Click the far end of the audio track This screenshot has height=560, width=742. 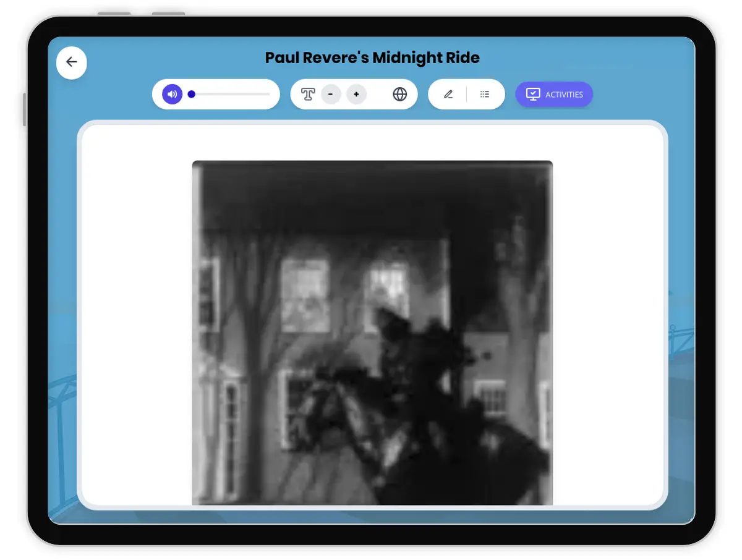[268, 95]
